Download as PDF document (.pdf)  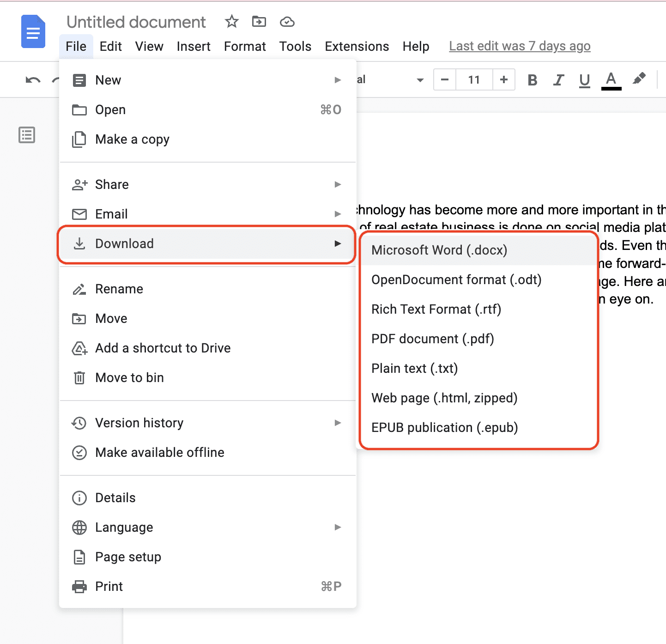coord(432,339)
